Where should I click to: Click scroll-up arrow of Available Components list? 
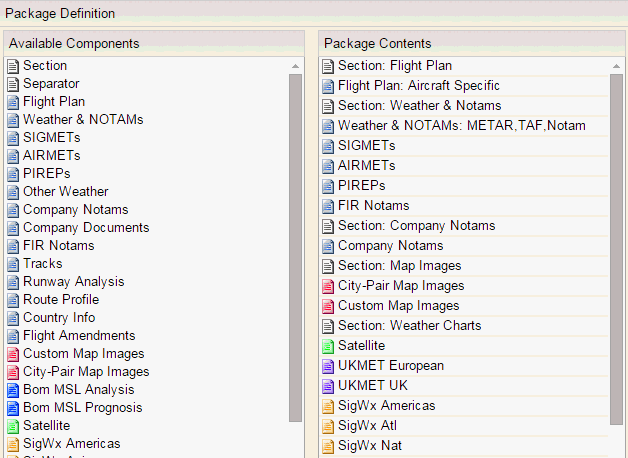[296, 66]
